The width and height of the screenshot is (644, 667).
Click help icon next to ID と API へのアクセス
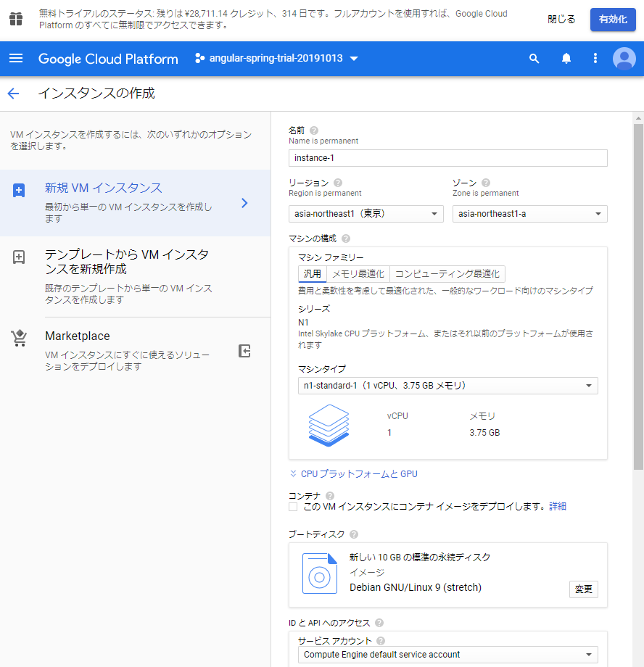pos(379,623)
